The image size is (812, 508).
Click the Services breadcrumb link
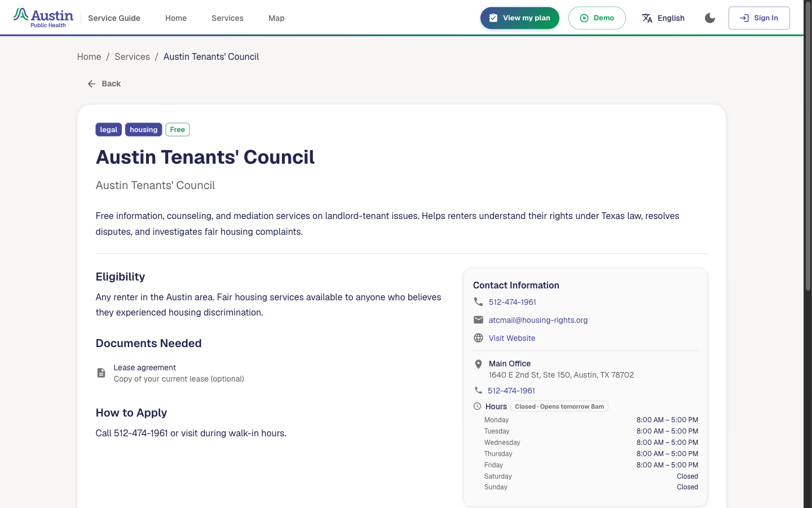tap(132, 56)
